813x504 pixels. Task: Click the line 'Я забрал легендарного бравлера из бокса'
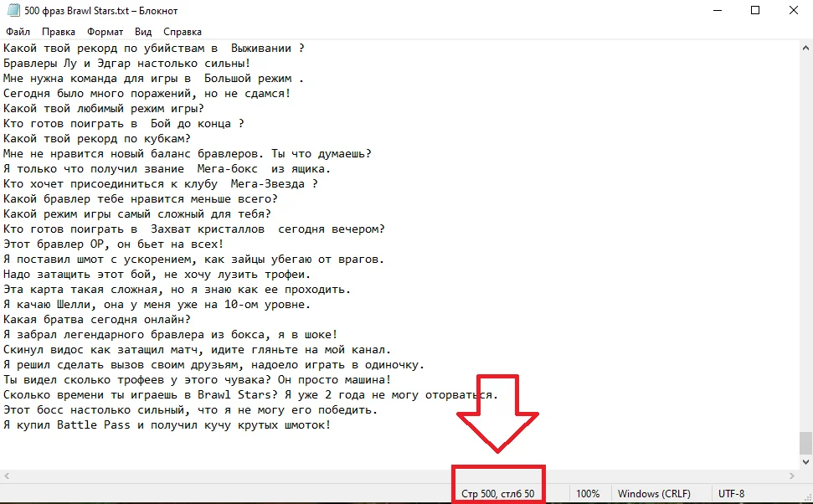click(x=171, y=334)
